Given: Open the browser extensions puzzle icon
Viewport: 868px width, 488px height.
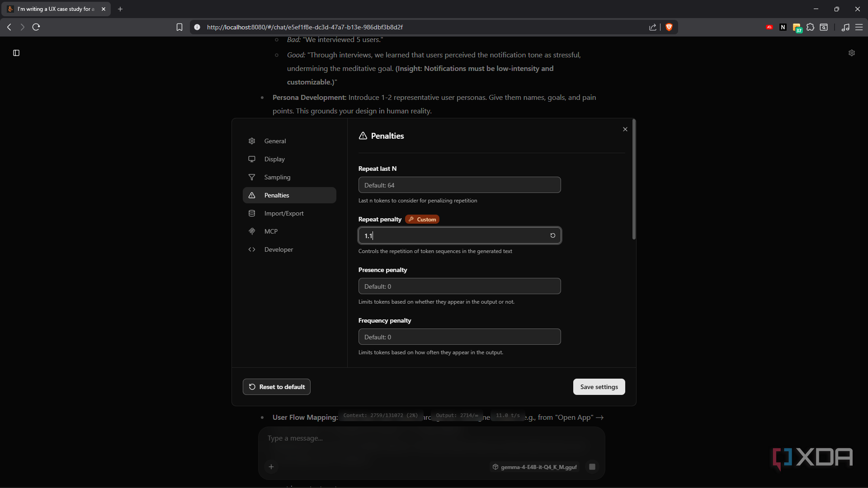Looking at the screenshot, I should point(811,27).
